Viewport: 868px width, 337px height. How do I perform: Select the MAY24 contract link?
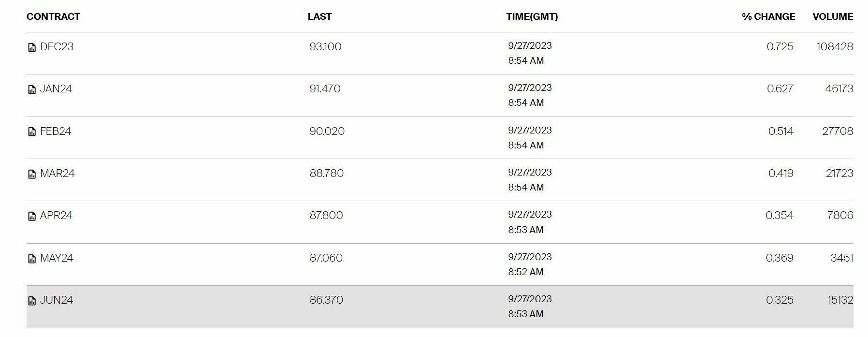click(57, 258)
